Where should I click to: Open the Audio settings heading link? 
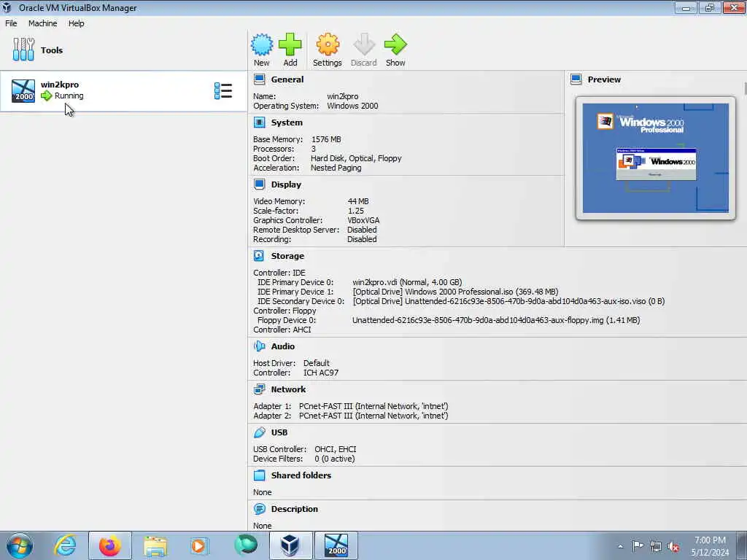click(x=283, y=346)
